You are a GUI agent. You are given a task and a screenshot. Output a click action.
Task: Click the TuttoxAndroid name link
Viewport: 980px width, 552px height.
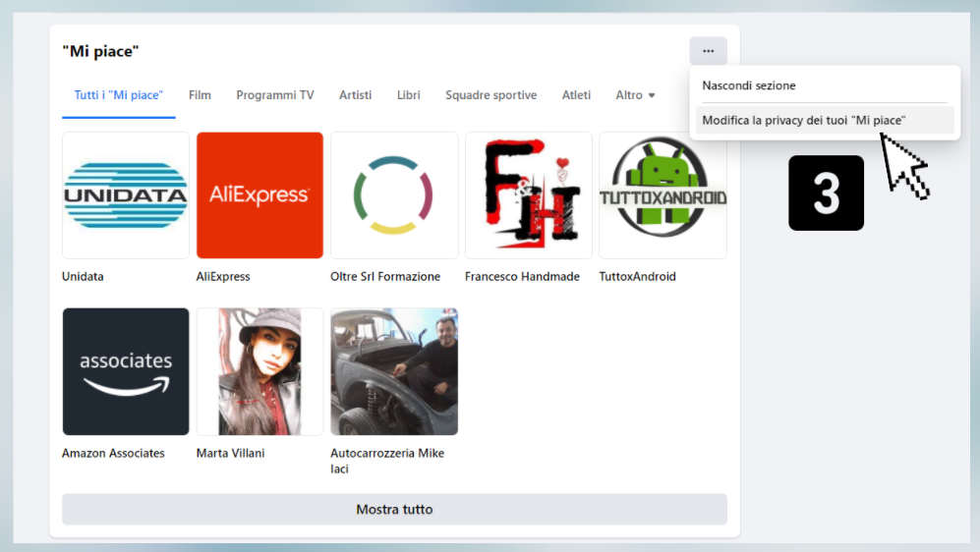(x=638, y=277)
